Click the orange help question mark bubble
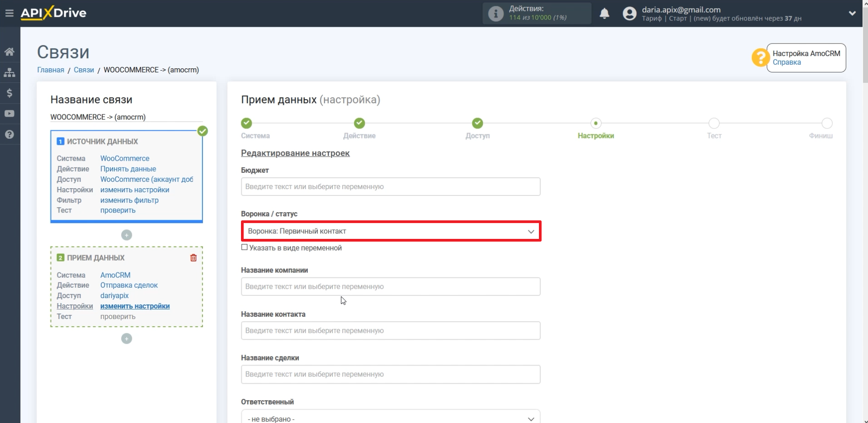 tap(760, 57)
